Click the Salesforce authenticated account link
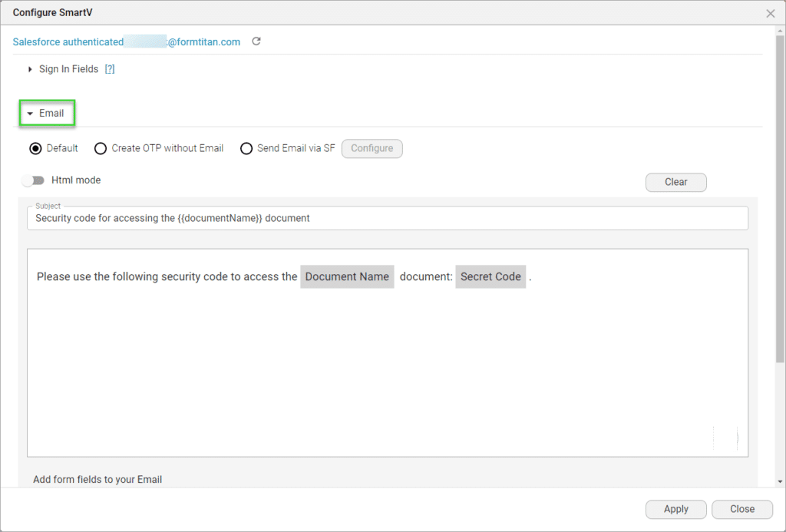Viewport: 786px width, 532px height. 126,42
